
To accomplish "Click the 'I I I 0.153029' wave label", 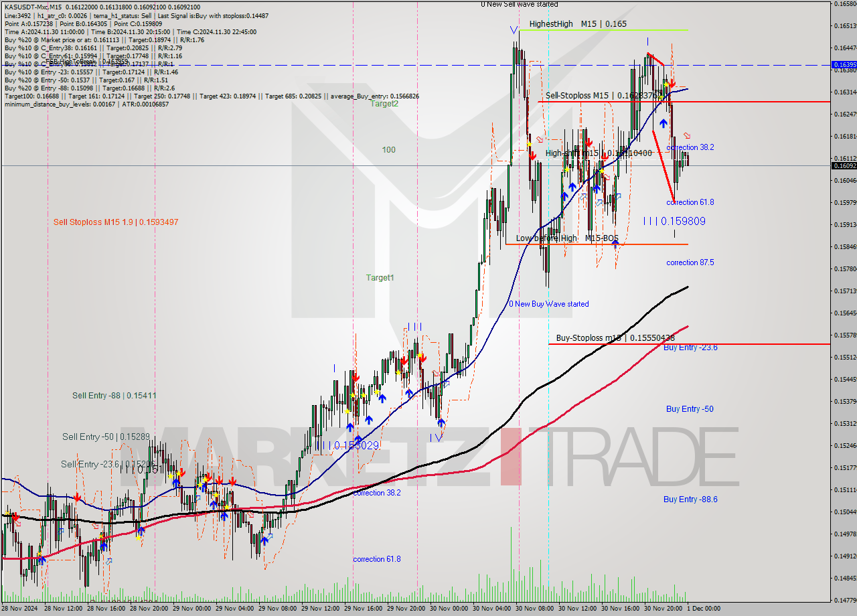I will click(348, 445).
